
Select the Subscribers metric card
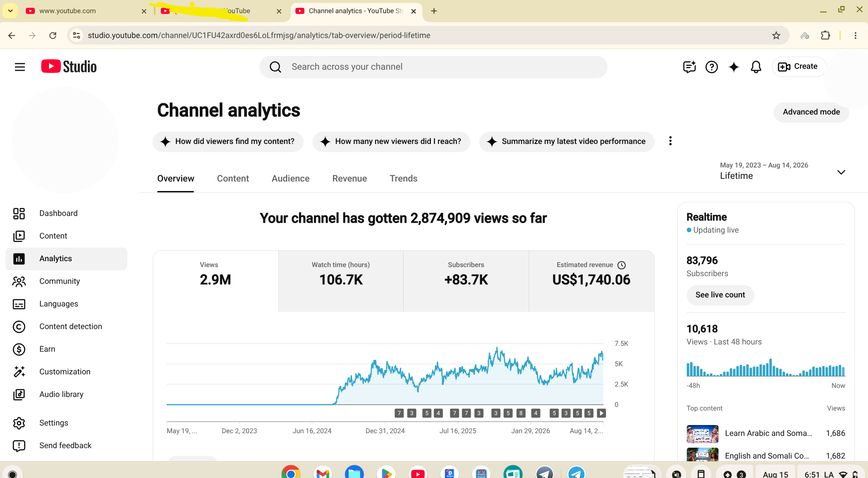point(466,281)
